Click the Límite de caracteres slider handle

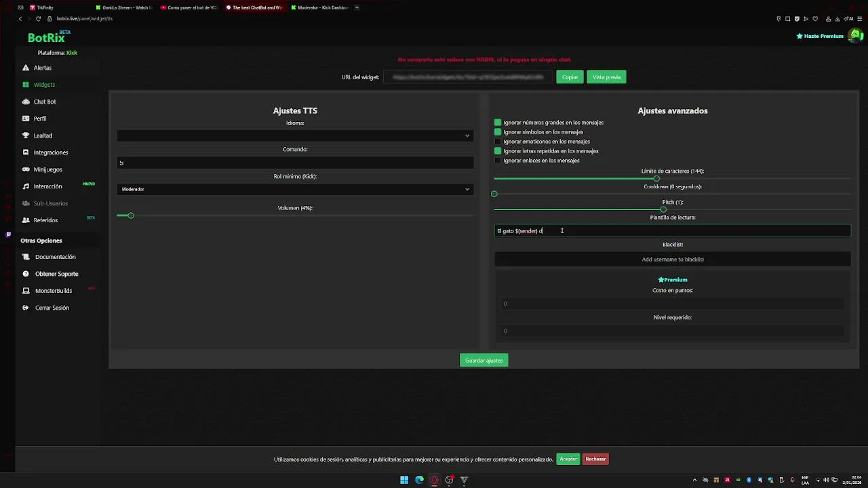click(656, 178)
